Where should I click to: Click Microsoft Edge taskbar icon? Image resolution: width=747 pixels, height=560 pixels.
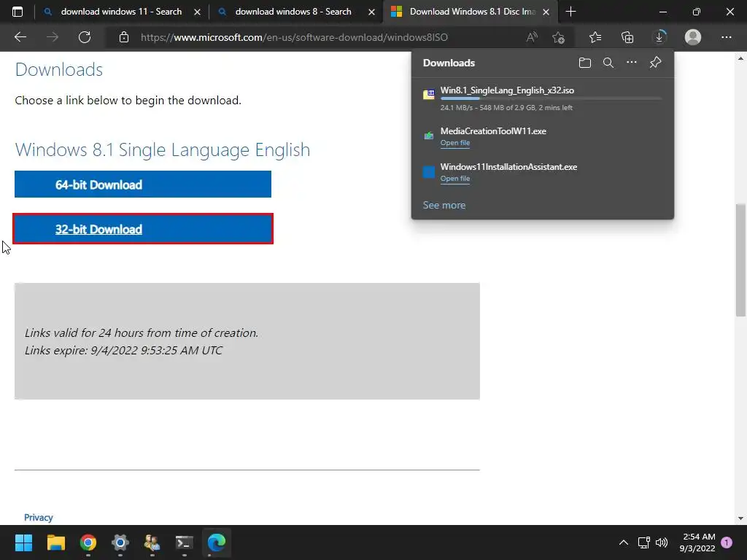[217, 542]
